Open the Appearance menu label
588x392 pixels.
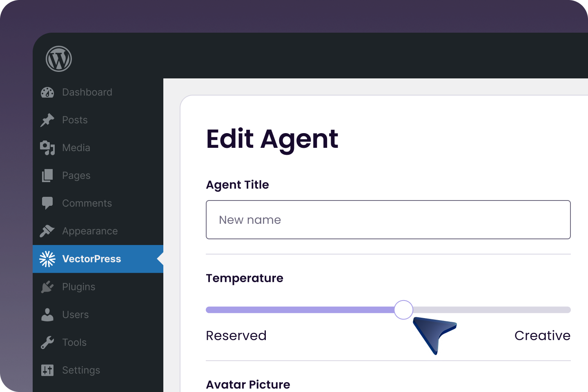coord(90,231)
